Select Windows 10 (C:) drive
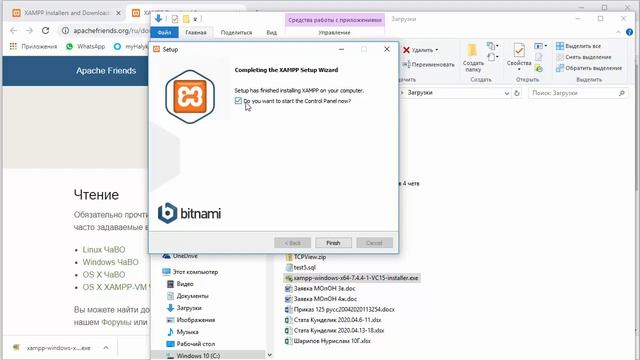Viewport: 640px width, 360px height. (193, 356)
